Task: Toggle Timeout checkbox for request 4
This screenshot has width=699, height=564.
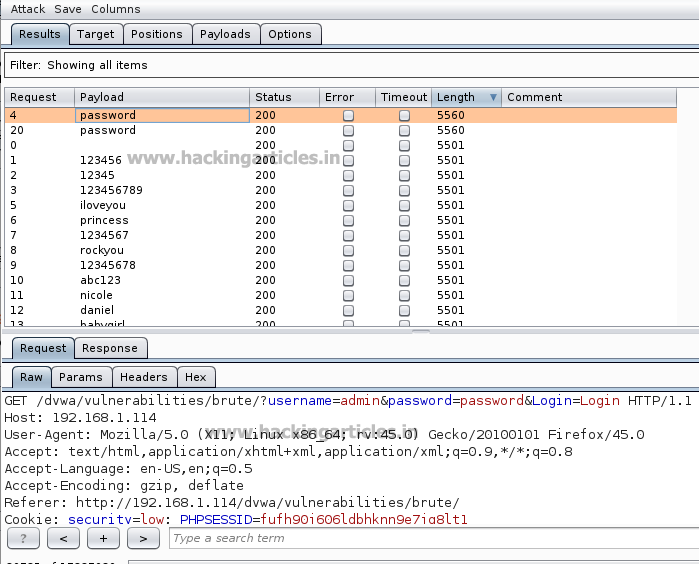Action: point(404,115)
